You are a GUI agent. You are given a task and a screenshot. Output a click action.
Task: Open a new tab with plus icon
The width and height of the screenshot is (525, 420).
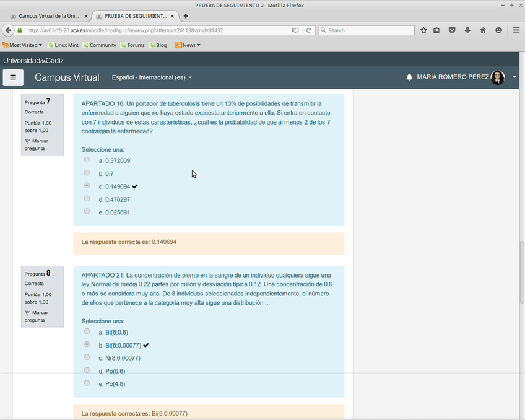pos(186,16)
